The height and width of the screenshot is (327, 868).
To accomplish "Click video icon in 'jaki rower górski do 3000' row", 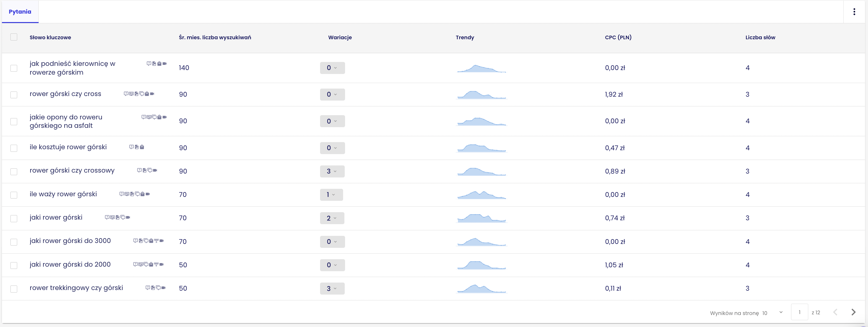I will [x=162, y=241].
